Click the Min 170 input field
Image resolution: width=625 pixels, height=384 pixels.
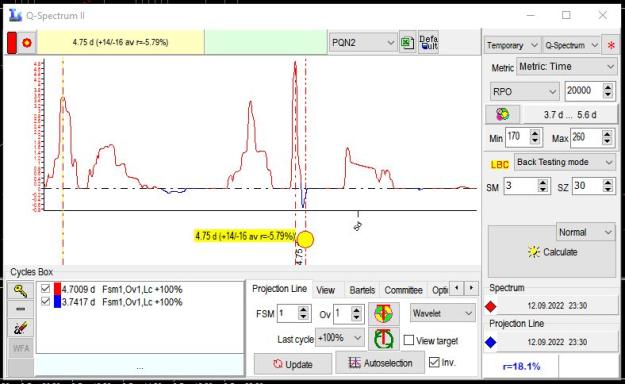(x=517, y=138)
